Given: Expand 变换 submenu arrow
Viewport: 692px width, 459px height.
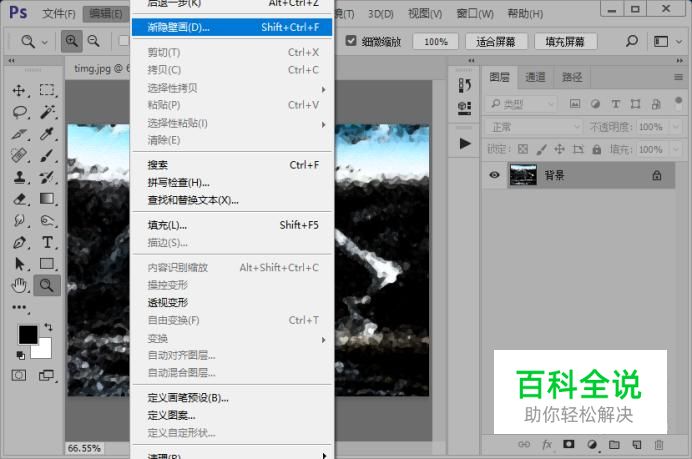Looking at the screenshot, I should coord(323,340).
